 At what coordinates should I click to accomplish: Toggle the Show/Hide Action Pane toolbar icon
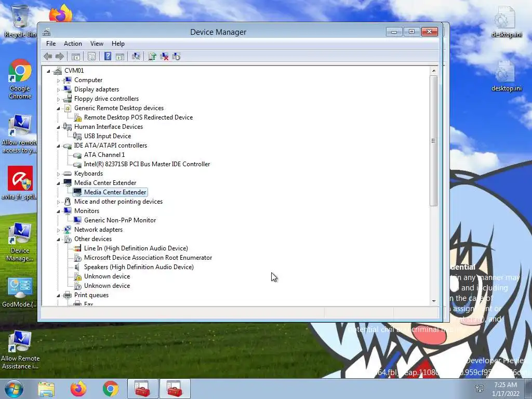[120, 56]
